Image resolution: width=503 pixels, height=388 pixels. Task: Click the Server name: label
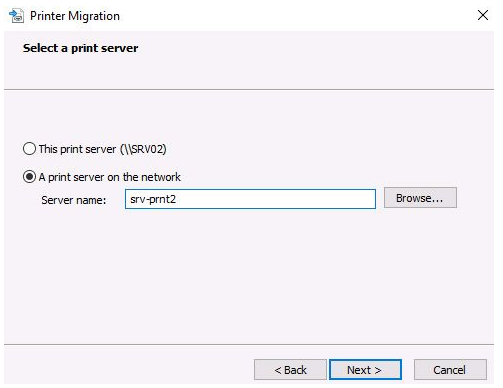[x=74, y=200]
